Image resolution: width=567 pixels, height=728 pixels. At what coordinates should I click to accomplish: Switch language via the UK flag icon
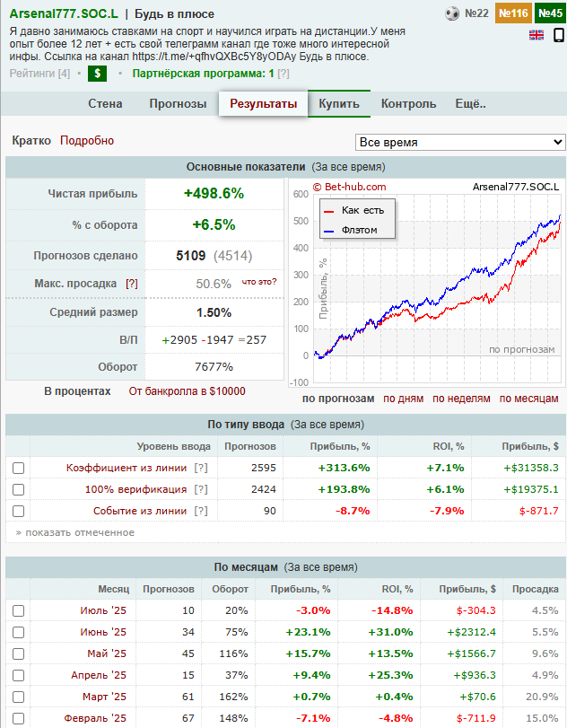(536, 35)
